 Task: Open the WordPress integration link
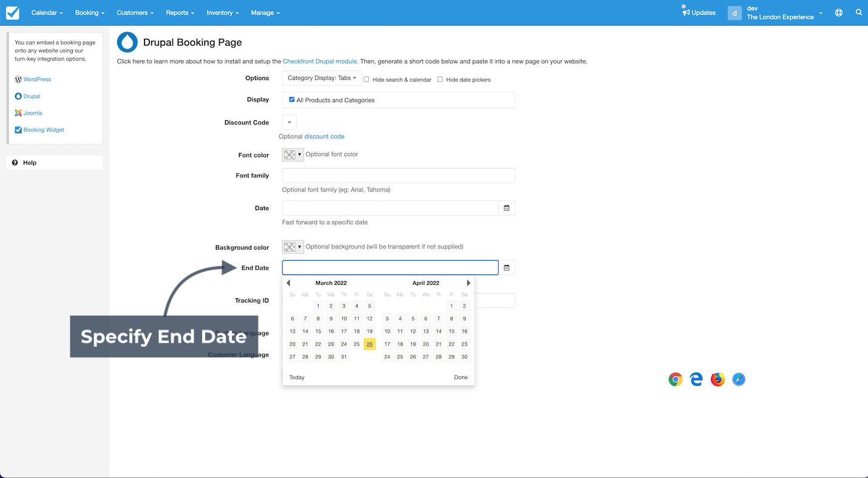pos(37,80)
